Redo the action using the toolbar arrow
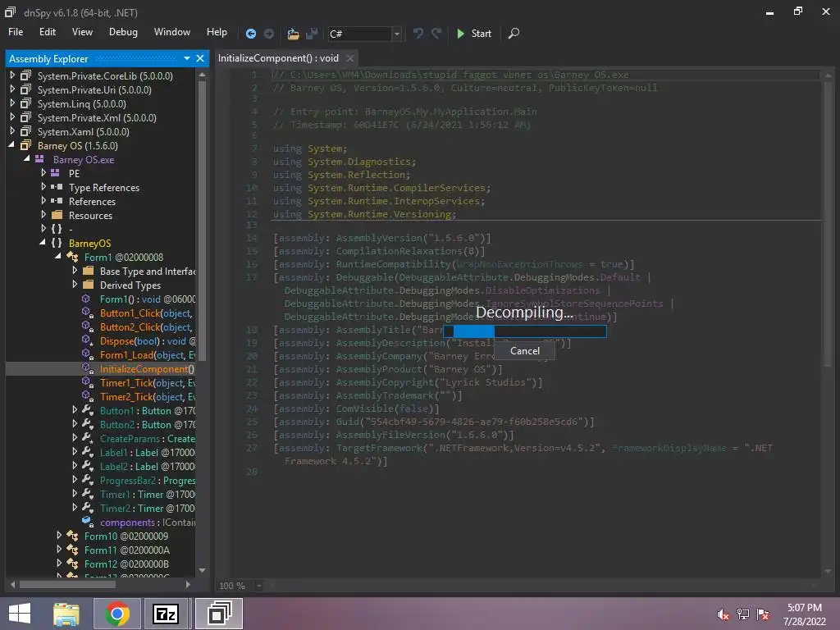 pyautogui.click(x=436, y=33)
